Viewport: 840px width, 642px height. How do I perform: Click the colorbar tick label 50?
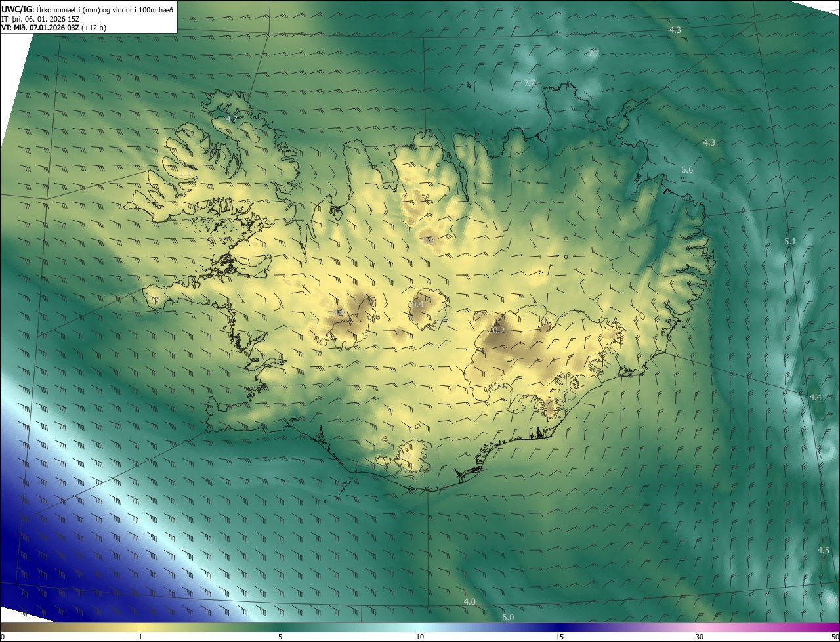click(835, 637)
